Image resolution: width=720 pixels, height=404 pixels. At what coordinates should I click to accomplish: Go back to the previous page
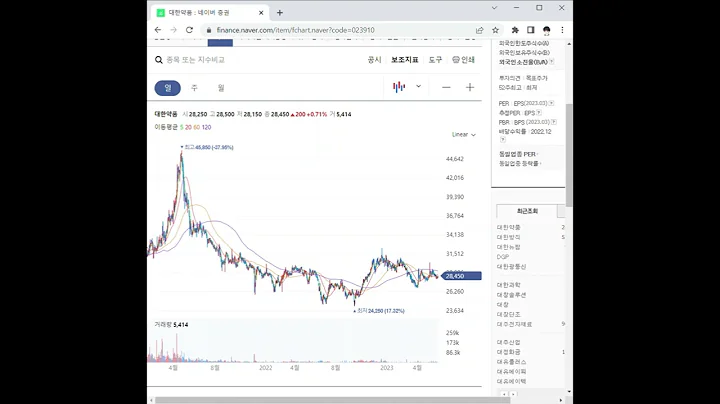(158, 30)
